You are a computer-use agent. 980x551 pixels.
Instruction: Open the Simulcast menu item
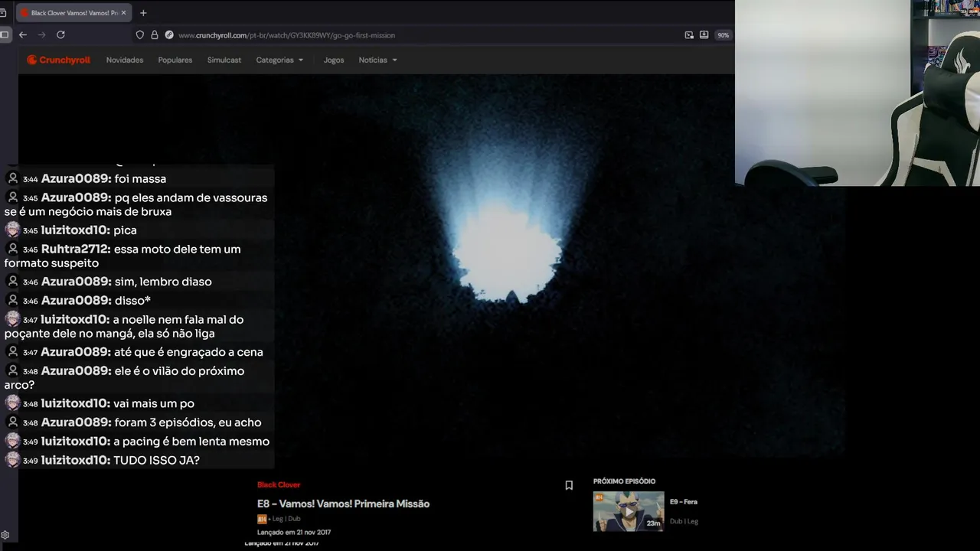(x=224, y=60)
